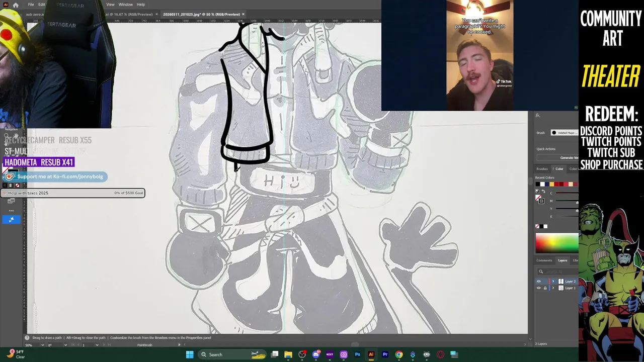Close the 16.67% RGB/Preview document tab
The height and width of the screenshot is (362, 644).
click(x=156, y=14)
